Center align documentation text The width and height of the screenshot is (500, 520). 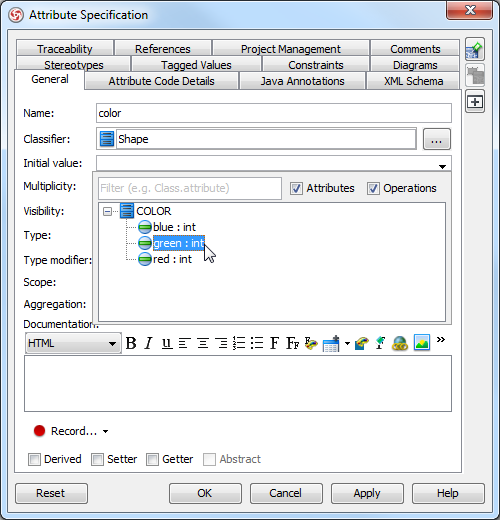(x=202, y=343)
